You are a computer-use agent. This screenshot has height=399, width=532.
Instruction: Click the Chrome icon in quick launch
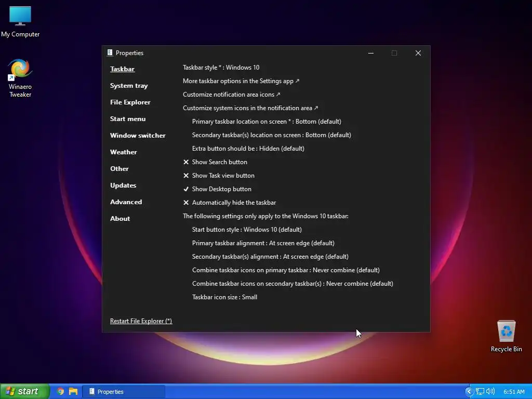point(60,391)
